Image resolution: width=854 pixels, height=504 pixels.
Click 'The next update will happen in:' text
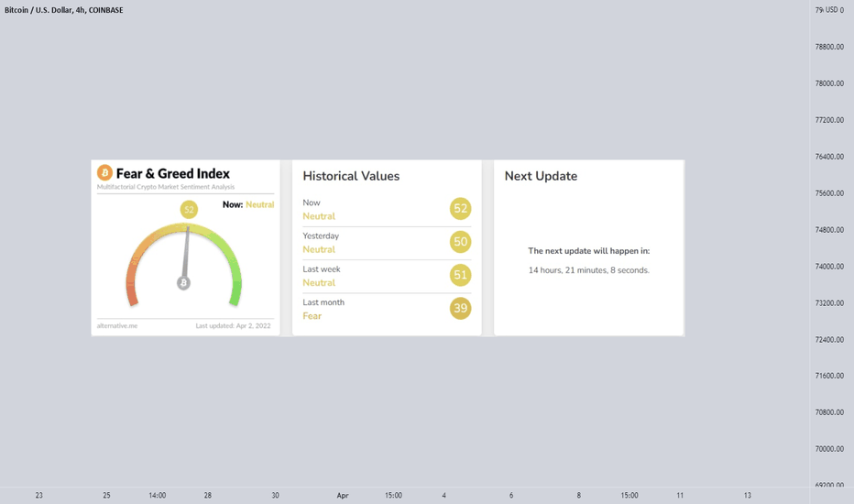pos(589,251)
